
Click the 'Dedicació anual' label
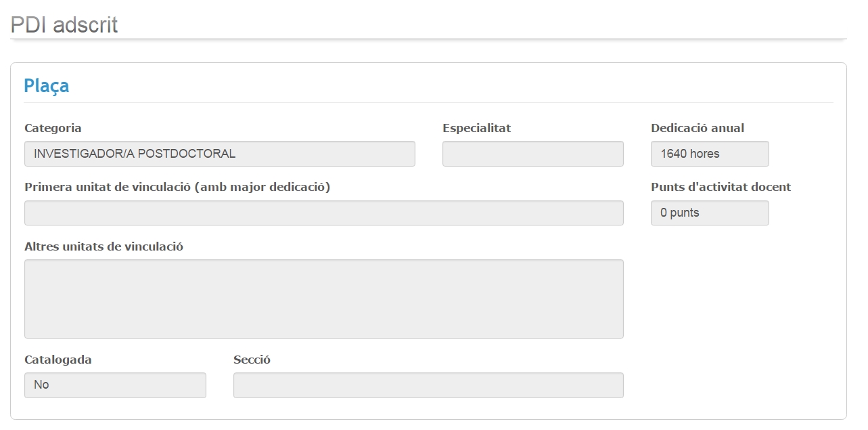697,128
